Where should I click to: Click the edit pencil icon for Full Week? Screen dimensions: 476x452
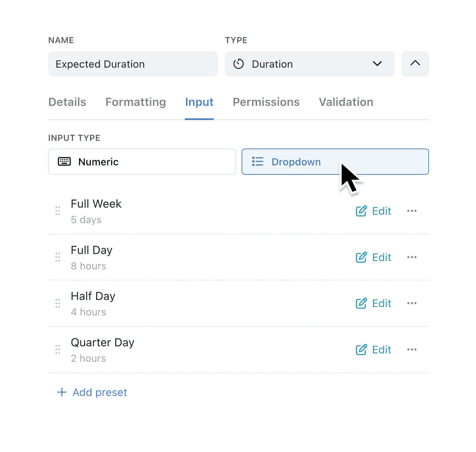361,211
